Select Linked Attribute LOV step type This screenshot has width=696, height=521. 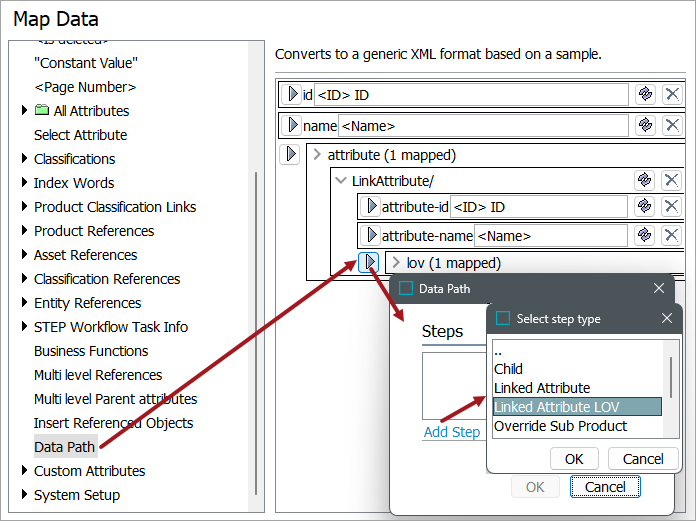[577, 407]
